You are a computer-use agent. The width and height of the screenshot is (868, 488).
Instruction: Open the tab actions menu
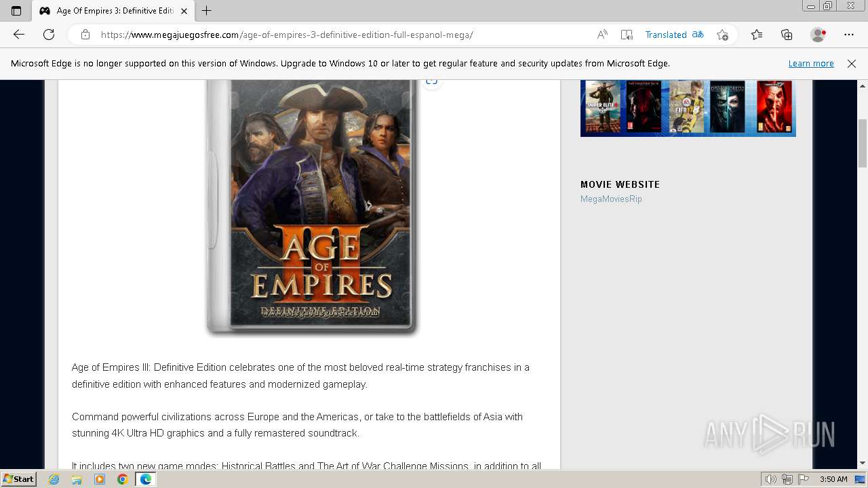(16, 10)
